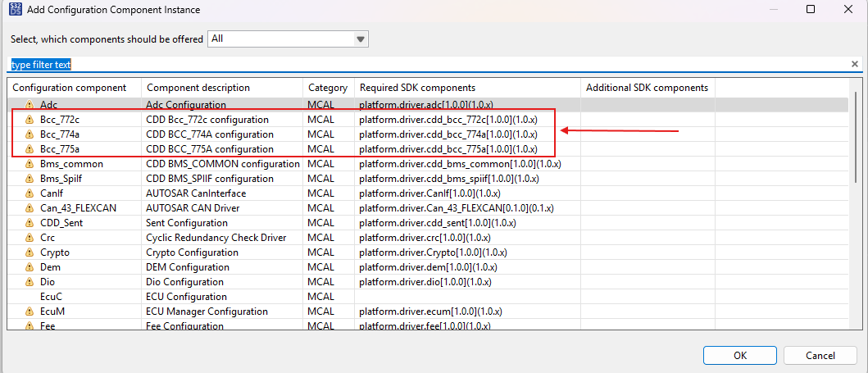Viewport: 868px width, 373px height.
Task: Select the Crc component name
Action: (x=47, y=238)
